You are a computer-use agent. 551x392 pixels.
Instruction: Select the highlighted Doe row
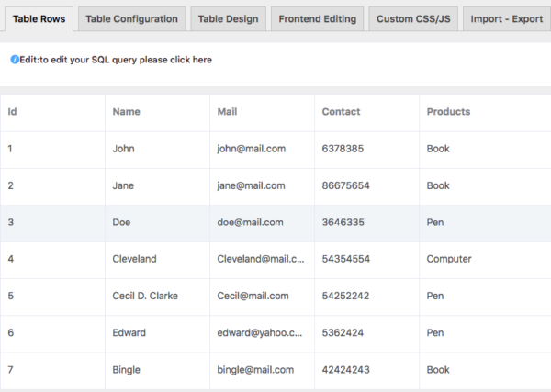(x=121, y=222)
